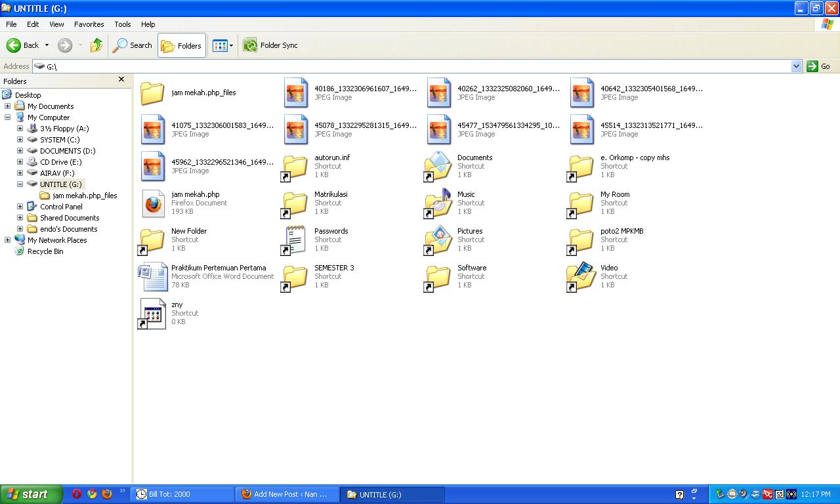The image size is (840, 504).
Task: Select the Video shortcut icon
Action: (x=581, y=276)
